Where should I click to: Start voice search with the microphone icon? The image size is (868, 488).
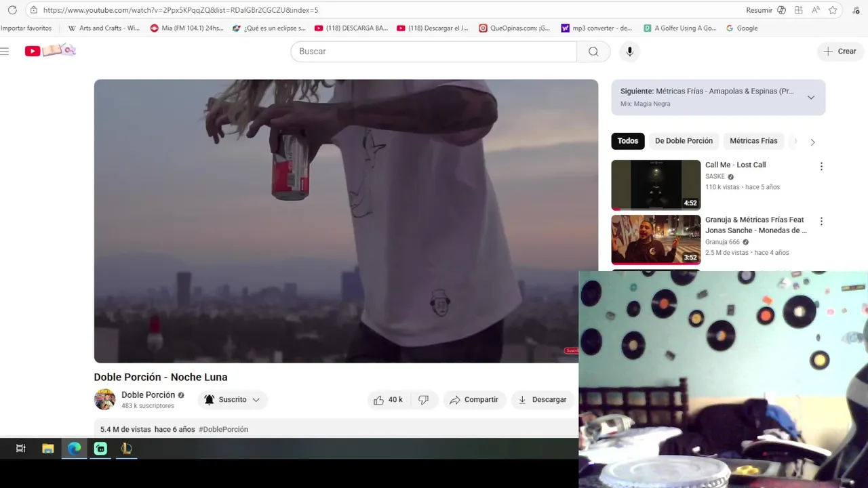pyautogui.click(x=629, y=52)
